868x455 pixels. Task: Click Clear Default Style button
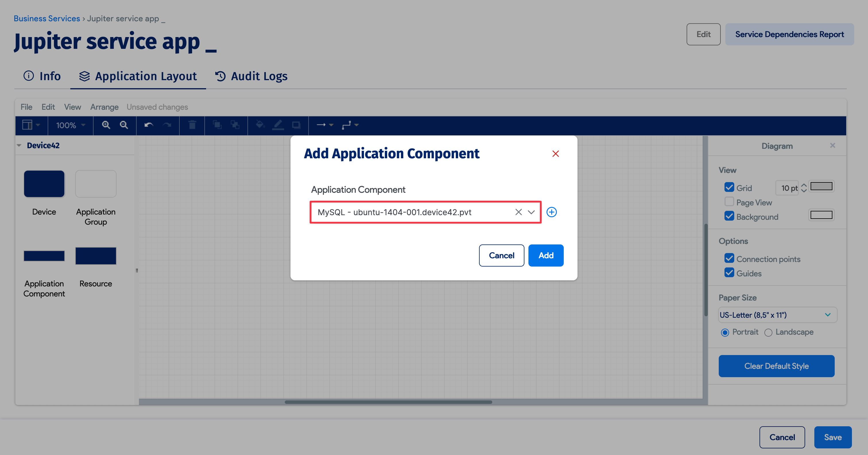coord(776,366)
